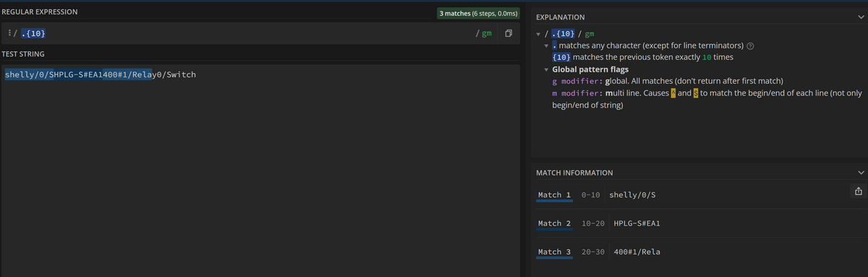Viewport: 868px width, 277px height.
Task: Click the 'g modifier:' explanation text
Action: 577,81
